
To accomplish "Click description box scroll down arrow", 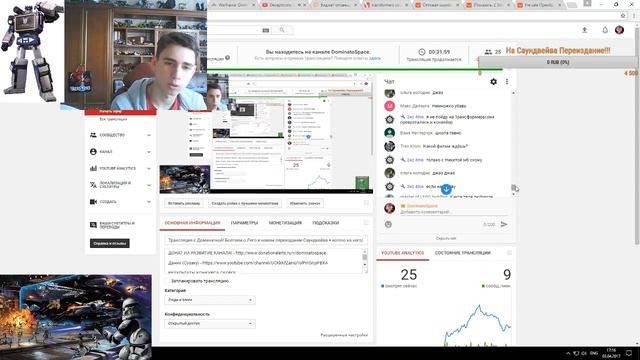I will point(364,264).
